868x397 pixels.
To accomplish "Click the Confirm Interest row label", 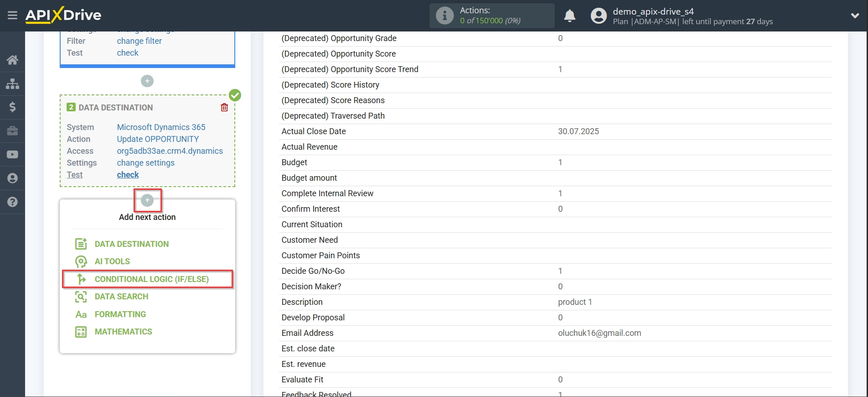I will (x=310, y=209).
